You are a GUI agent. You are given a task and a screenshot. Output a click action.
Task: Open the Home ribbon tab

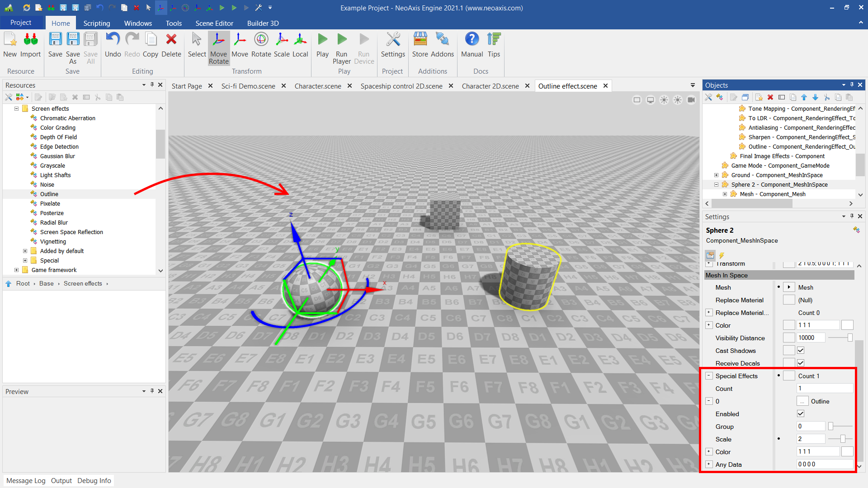tap(61, 23)
